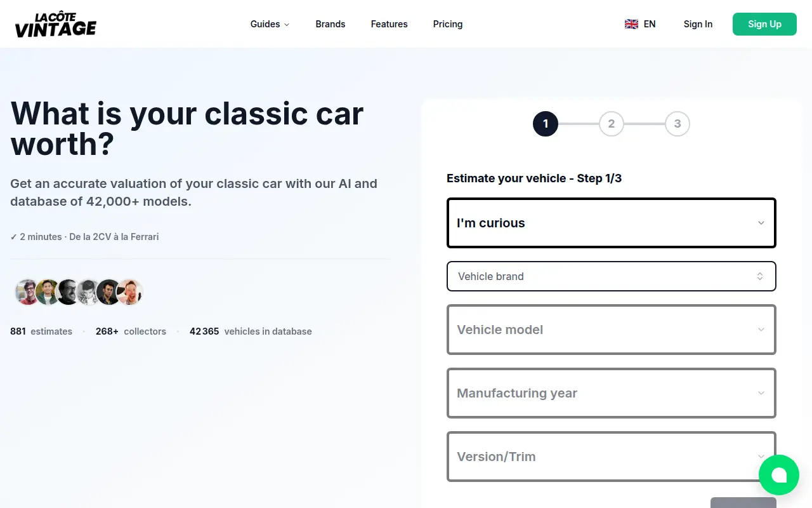Select step 1 circle indicator
This screenshot has width=812, height=508.
(x=546, y=124)
